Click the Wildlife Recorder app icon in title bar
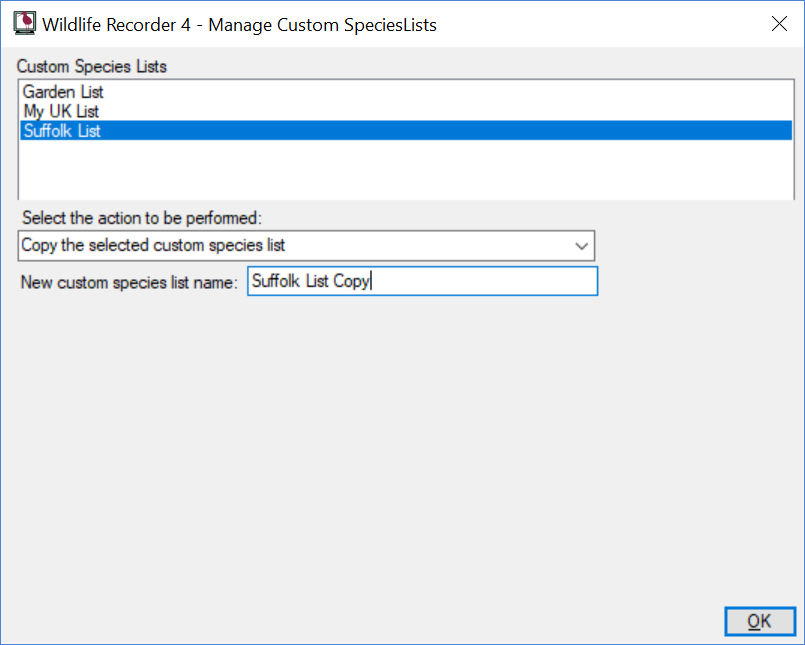Viewport: 805px width, 645px height. [25, 24]
